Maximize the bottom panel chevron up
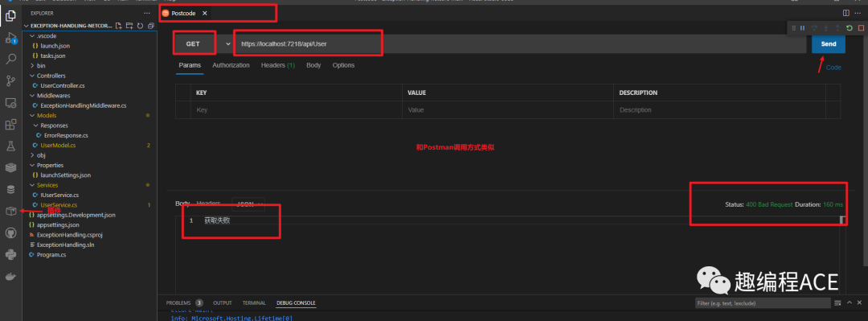 tap(850, 302)
